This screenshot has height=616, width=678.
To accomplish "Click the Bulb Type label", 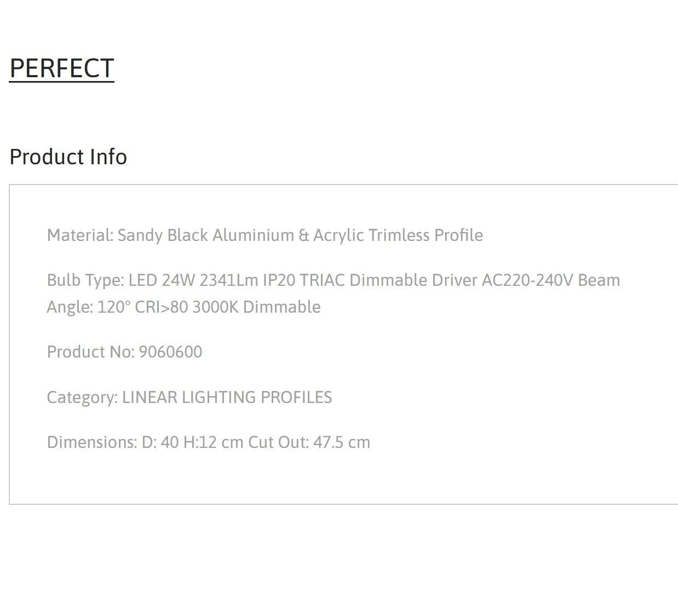I will tap(85, 281).
